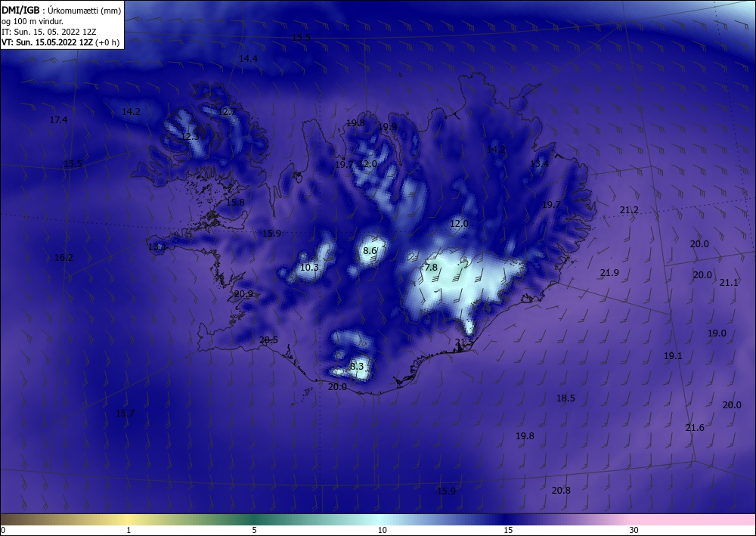756x536 pixels.
Task: Click the 21.5 value label
Action: tap(464, 342)
